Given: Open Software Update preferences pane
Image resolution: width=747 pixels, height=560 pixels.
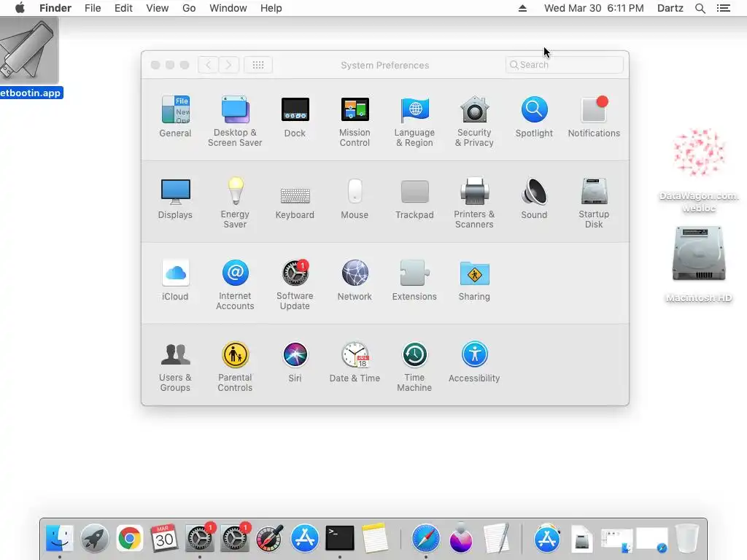Looking at the screenshot, I should pos(295,285).
